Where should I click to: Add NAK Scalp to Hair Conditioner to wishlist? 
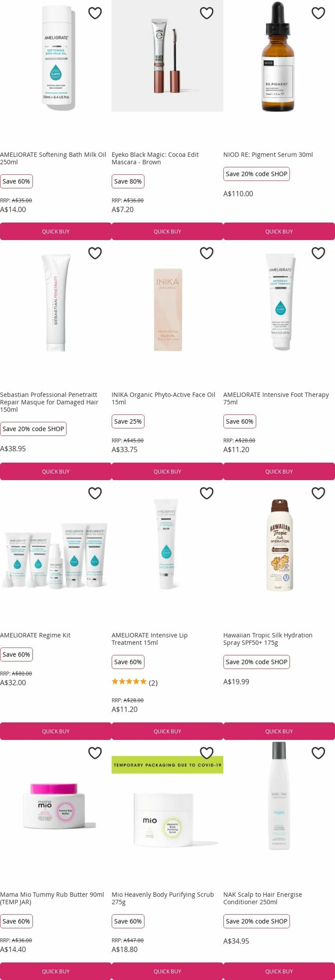click(318, 753)
